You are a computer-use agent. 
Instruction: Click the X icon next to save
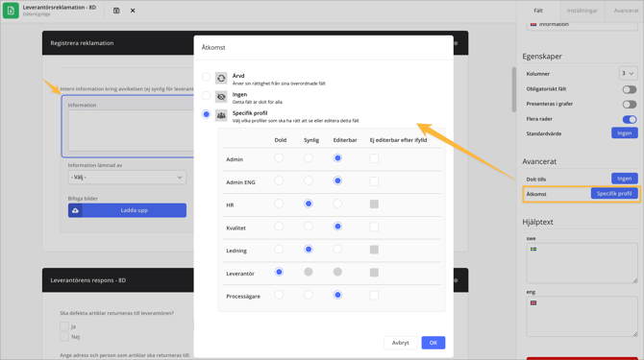[133, 11]
